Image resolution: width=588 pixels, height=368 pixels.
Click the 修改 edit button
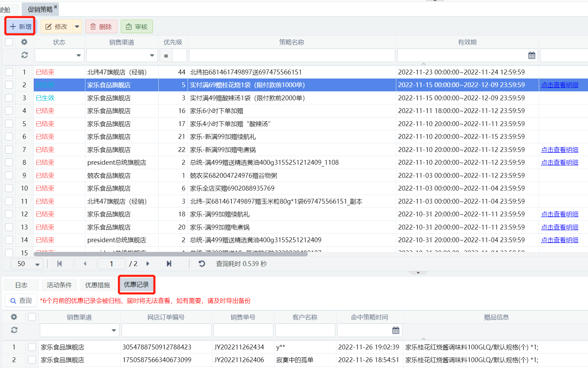tap(57, 27)
